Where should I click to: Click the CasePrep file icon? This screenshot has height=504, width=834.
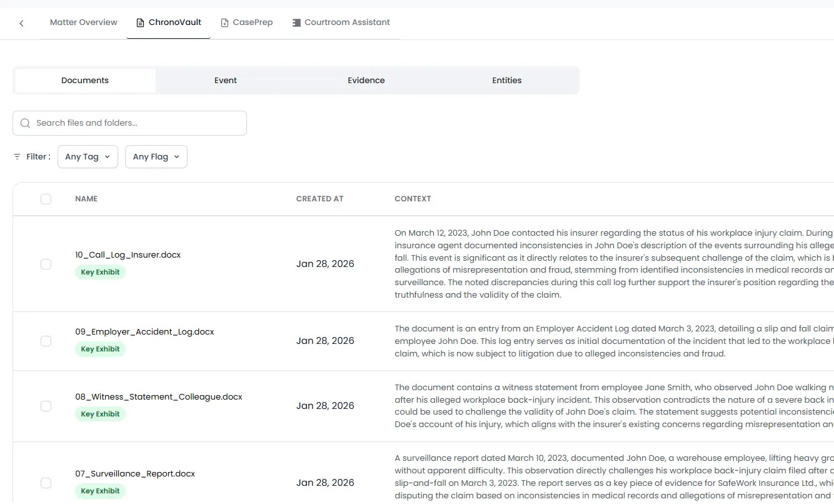point(224,23)
